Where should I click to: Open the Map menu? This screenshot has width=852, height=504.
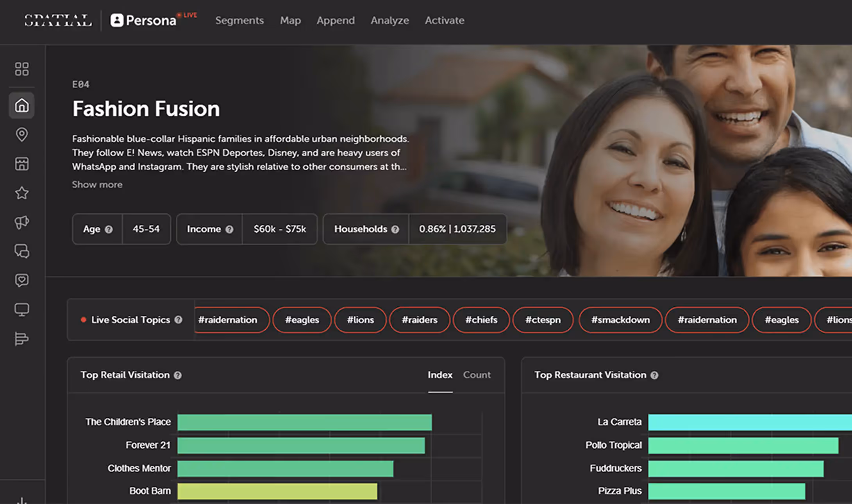coord(290,20)
